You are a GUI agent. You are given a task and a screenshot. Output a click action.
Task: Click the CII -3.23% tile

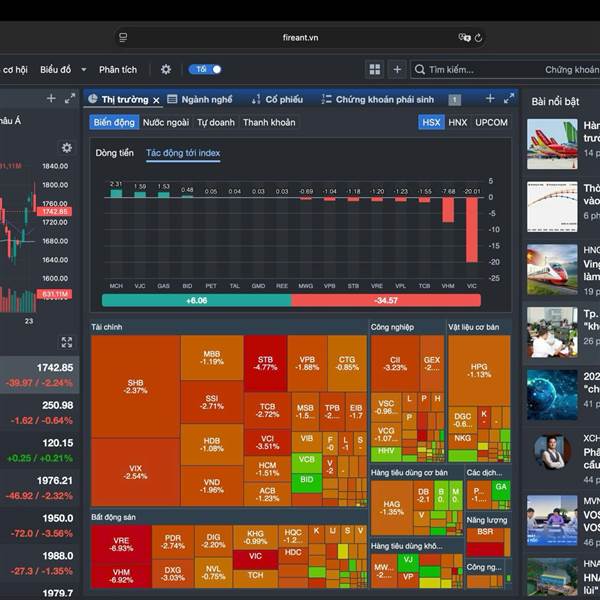(x=395, y=364)
